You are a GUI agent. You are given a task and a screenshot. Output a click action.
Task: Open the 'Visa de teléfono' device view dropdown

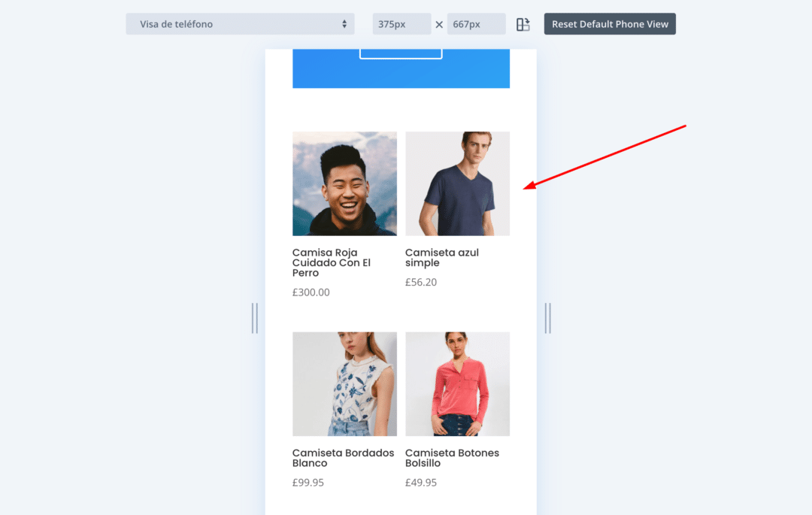tap(240, 24)
